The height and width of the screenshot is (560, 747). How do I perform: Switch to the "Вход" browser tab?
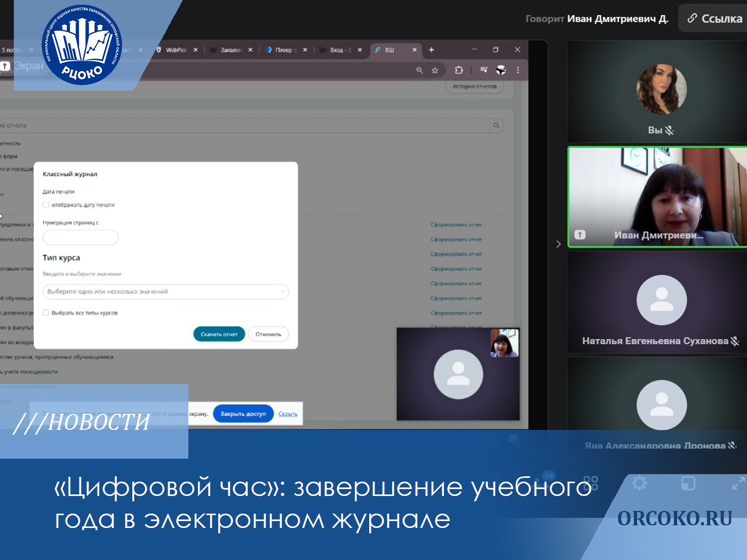339,50
